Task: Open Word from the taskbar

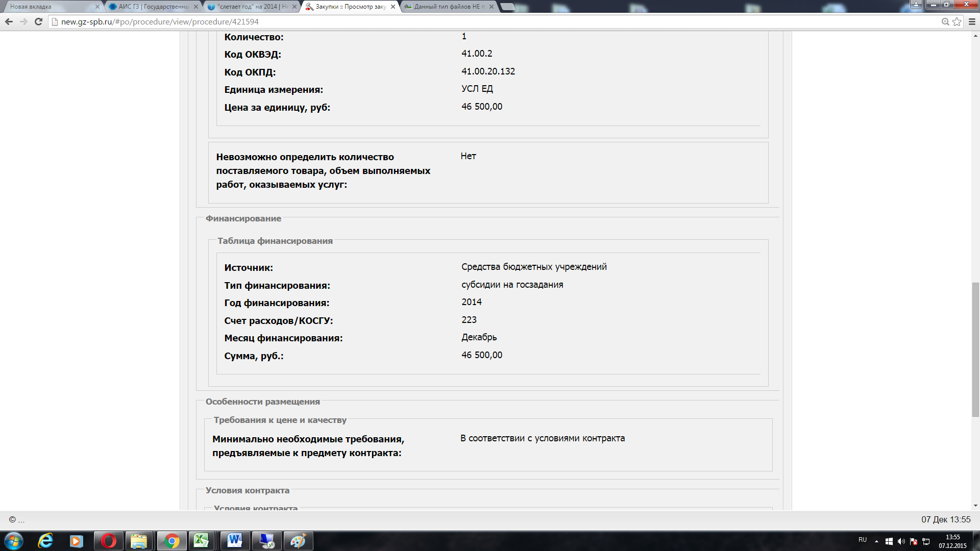Action: 235,541
